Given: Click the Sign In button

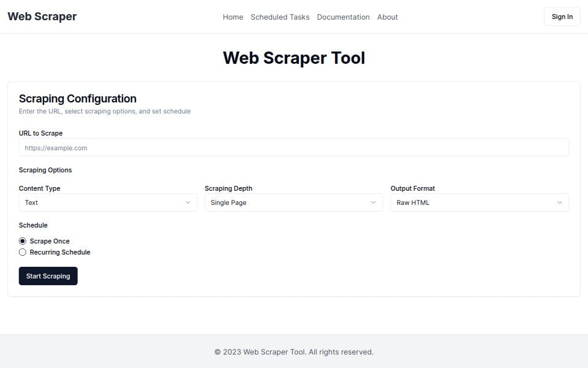Looking at the screenshot, I should (x=561, y=17).
